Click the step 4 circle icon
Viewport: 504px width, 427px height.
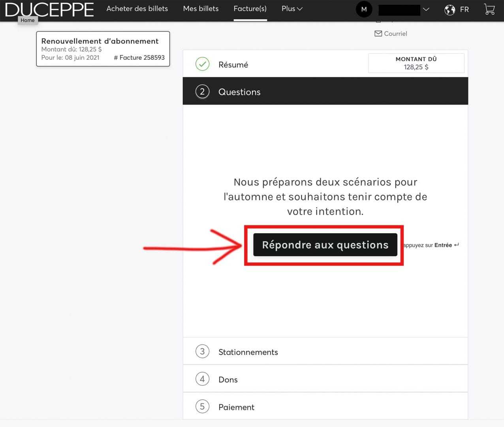(202, 379)
